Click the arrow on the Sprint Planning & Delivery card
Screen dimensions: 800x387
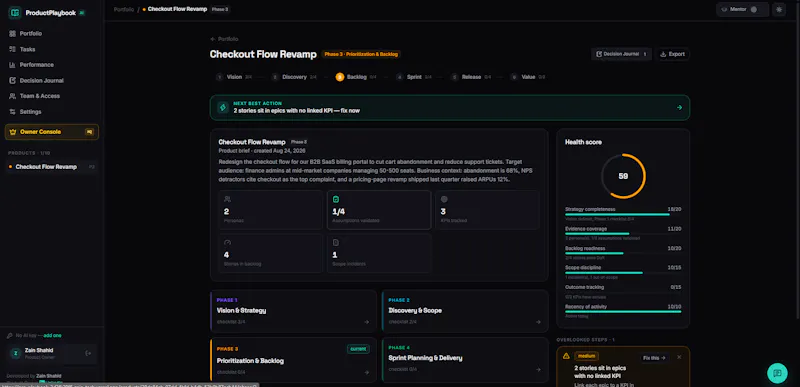coord(538,370)
